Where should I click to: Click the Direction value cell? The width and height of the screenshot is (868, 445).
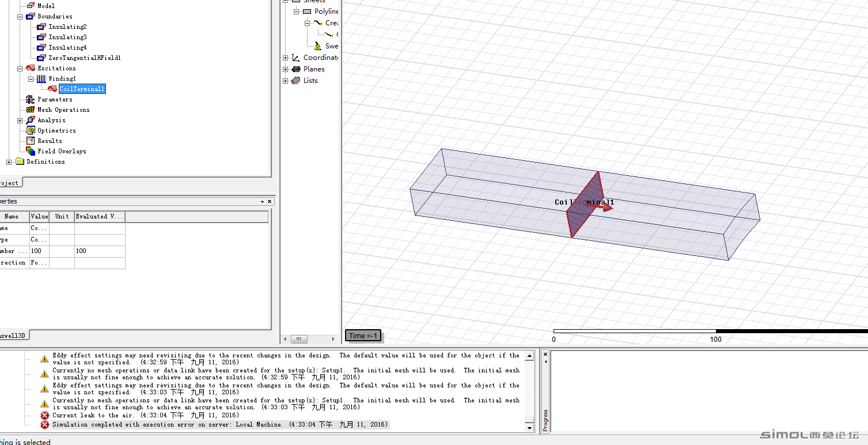pyautogui.click(x=39, y=263)
